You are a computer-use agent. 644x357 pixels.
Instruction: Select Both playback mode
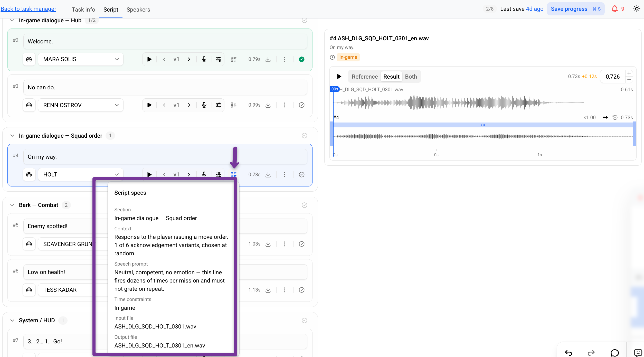(x=411, y=77)
